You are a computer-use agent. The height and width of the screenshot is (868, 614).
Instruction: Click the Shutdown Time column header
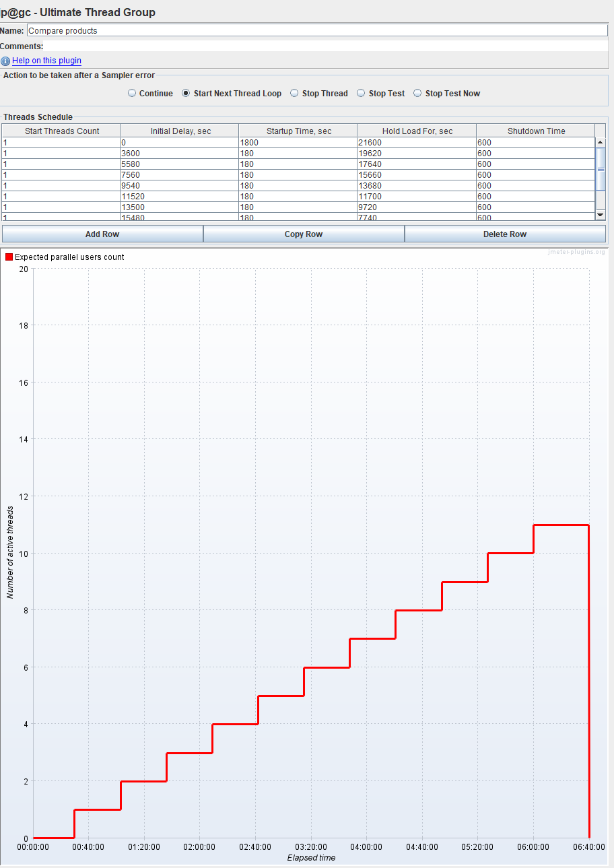536,131
